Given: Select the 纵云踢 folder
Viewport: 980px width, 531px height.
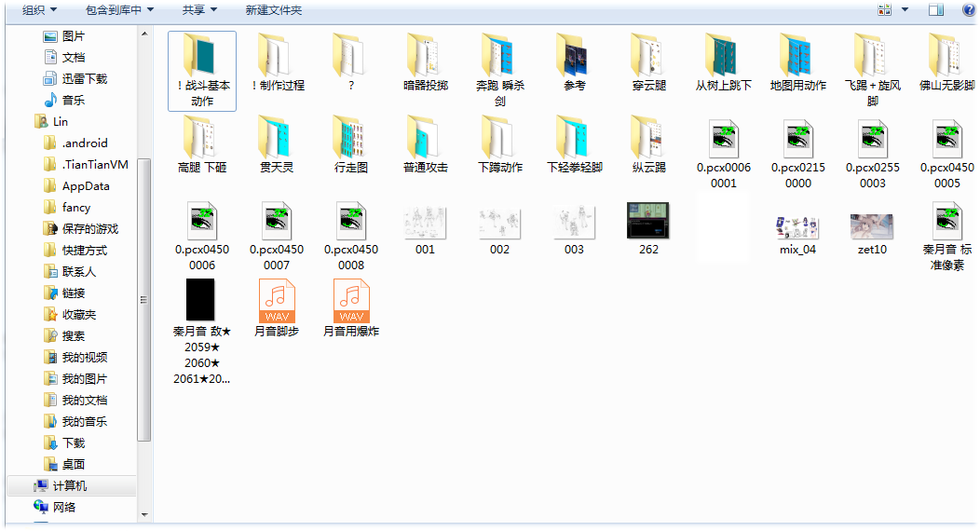Looking at the screenshot, I should click(648, 145).
